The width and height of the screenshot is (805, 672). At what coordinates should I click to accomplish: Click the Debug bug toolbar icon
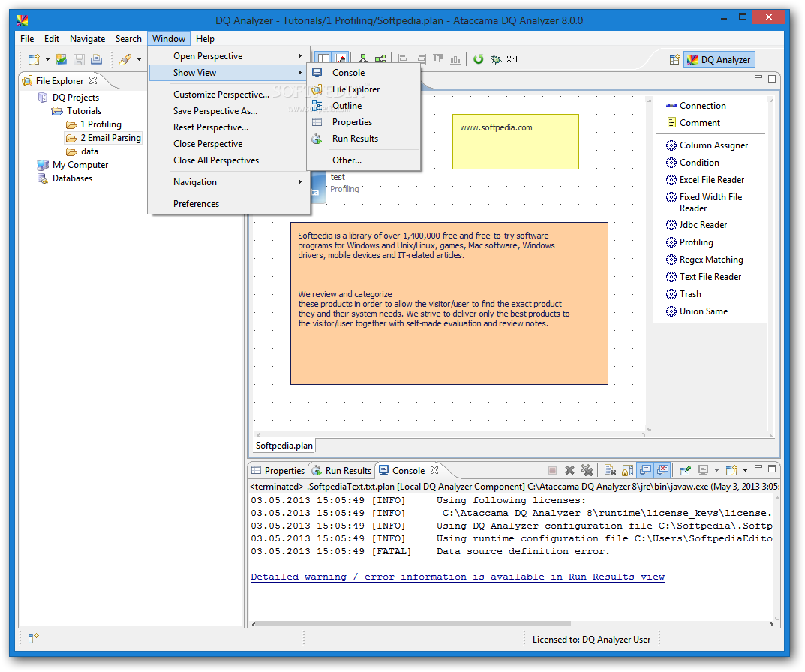(x=495, y=59)
